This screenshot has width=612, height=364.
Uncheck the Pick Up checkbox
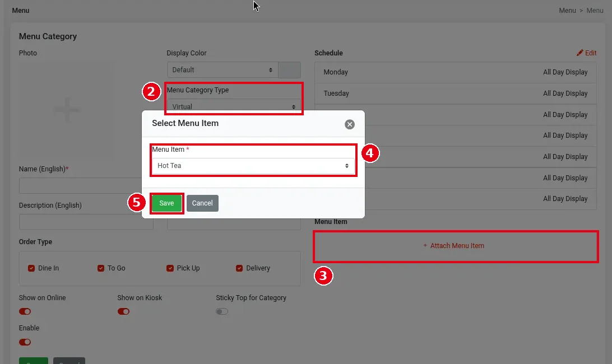click(170, 268)
